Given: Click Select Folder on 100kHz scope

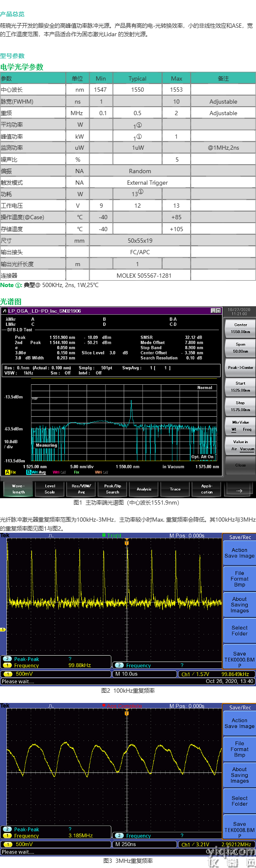Looking at the screenshot, I should click(x=239, y=630).
